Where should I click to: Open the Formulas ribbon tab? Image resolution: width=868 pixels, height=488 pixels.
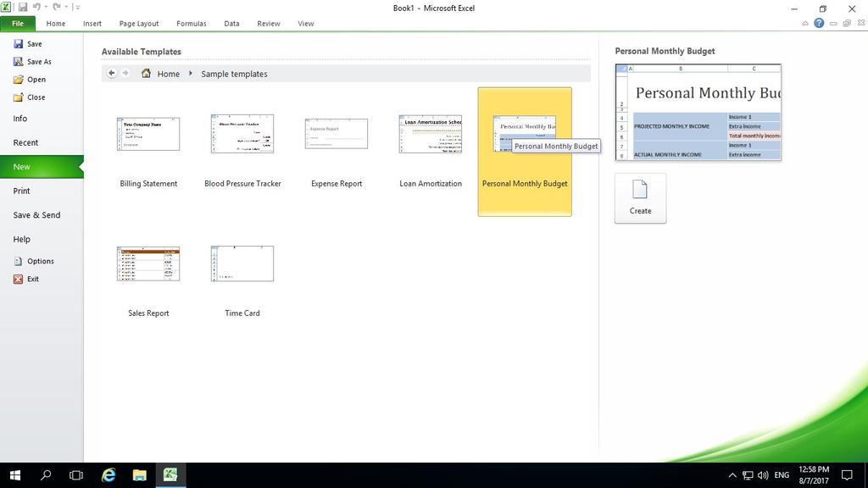(192, 24)
